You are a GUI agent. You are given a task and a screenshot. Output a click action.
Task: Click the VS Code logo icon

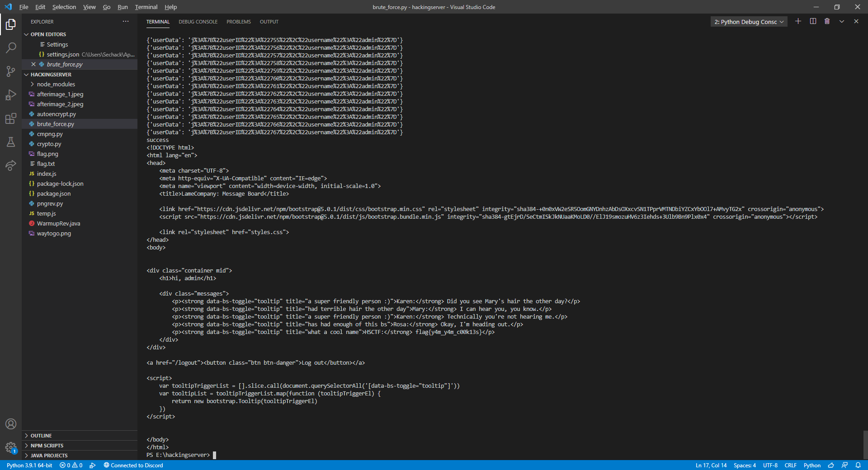pyautogui.click(x=8, y=7)
